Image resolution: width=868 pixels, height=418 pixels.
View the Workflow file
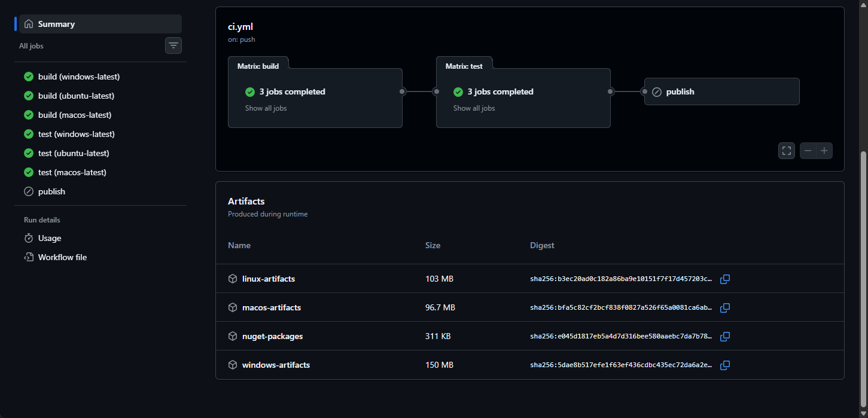click(x=62, y=257)
